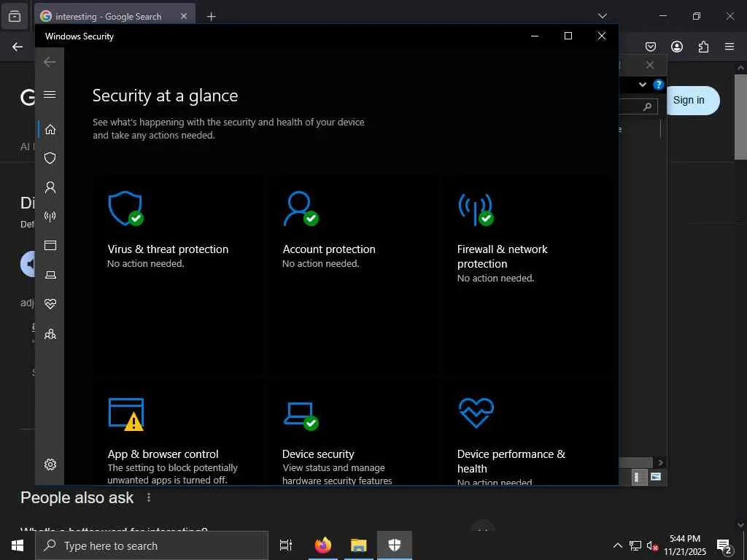Open a new Firefox tab
Image resolution: width=747 pixels, height=560 pixels.
pyautogui.click(x=212, y=17)
